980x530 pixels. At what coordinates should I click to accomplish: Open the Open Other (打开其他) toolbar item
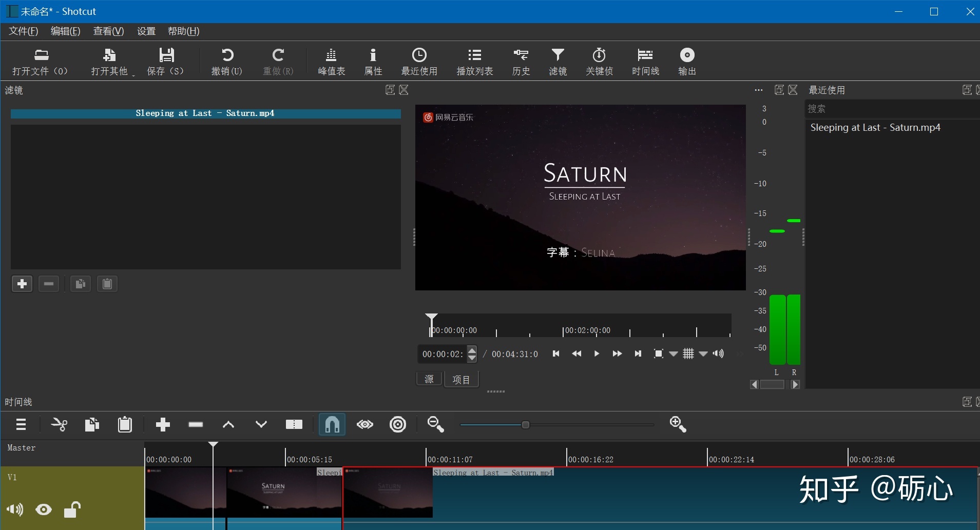(109, 62)
